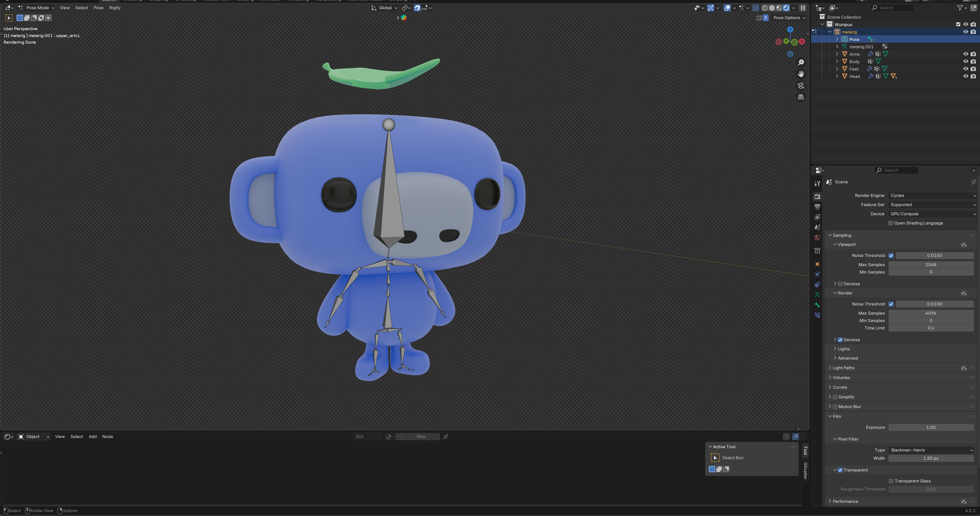The width and height of the screenshot is (980, 516).
Task: Open the Pose menu in header
Action: coord(98,8)
